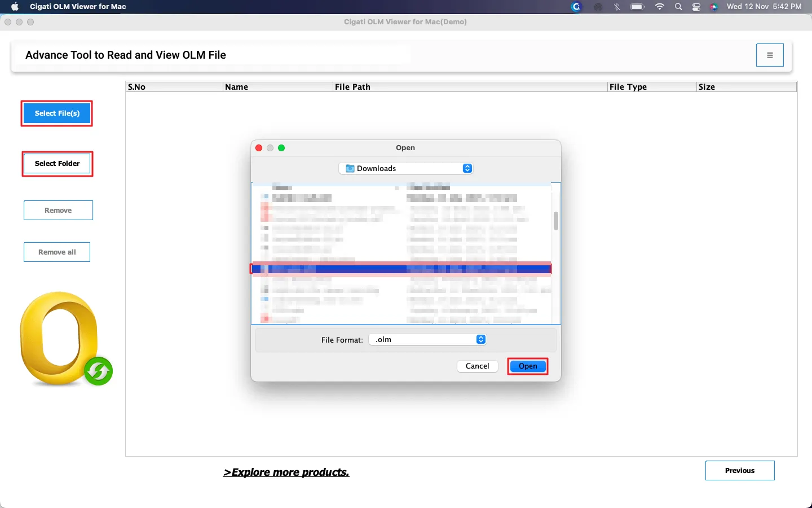Follow the Explore more products link
The image size is (812, 508).
286,472
